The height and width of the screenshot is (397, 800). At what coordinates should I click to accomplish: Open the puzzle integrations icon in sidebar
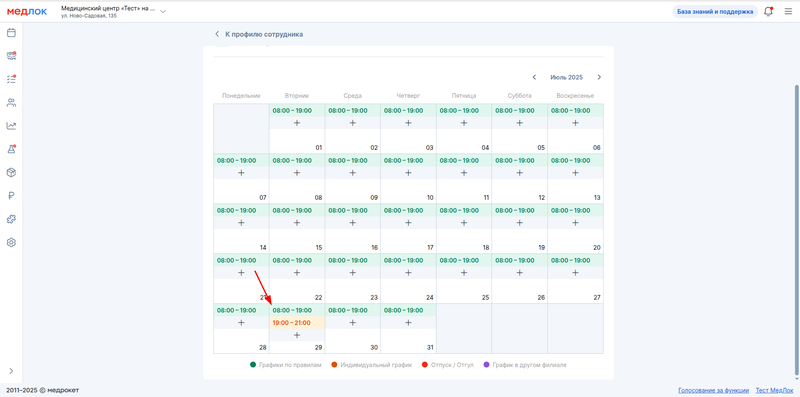(x=11, y=219)
